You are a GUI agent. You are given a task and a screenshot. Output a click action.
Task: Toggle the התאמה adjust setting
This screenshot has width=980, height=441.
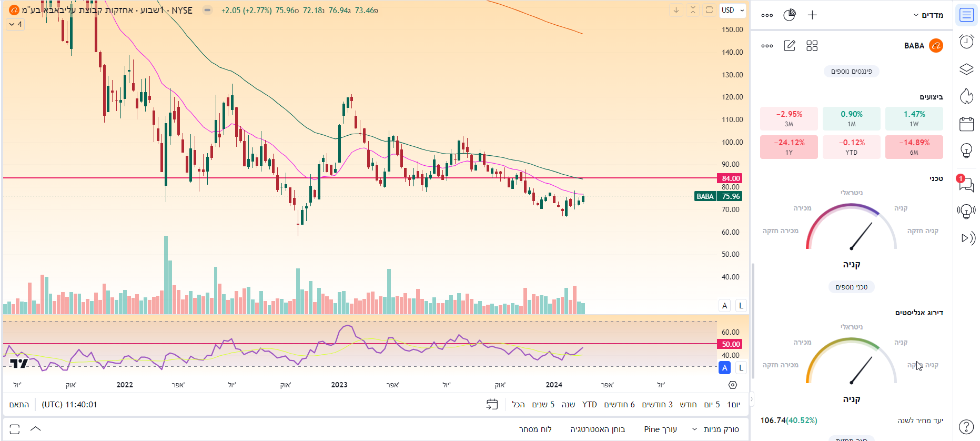[x=19, y=405]
